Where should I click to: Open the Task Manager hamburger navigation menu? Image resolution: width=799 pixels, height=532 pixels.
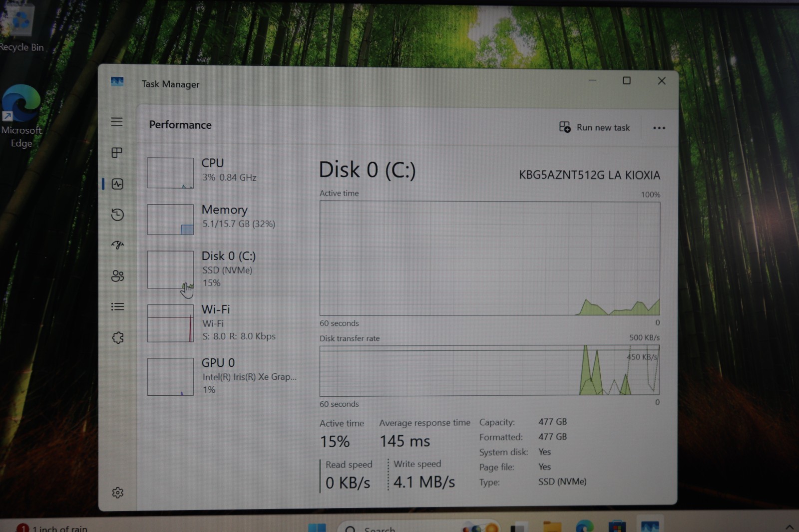click(x=117, y=122)
